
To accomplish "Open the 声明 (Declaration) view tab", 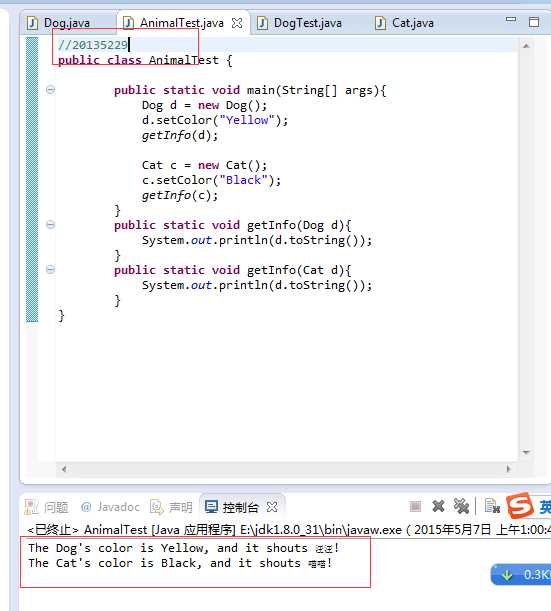I will (171, 507).
